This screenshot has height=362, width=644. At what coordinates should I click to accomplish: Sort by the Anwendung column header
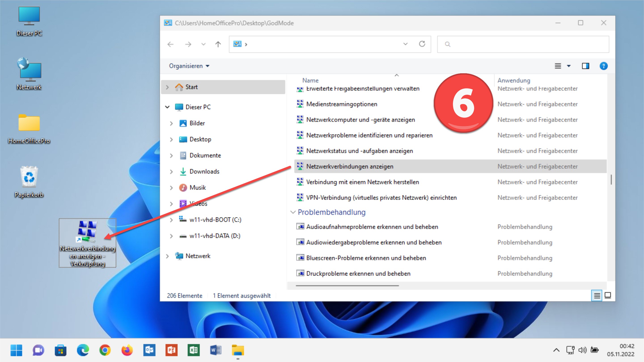pos(513,80)
